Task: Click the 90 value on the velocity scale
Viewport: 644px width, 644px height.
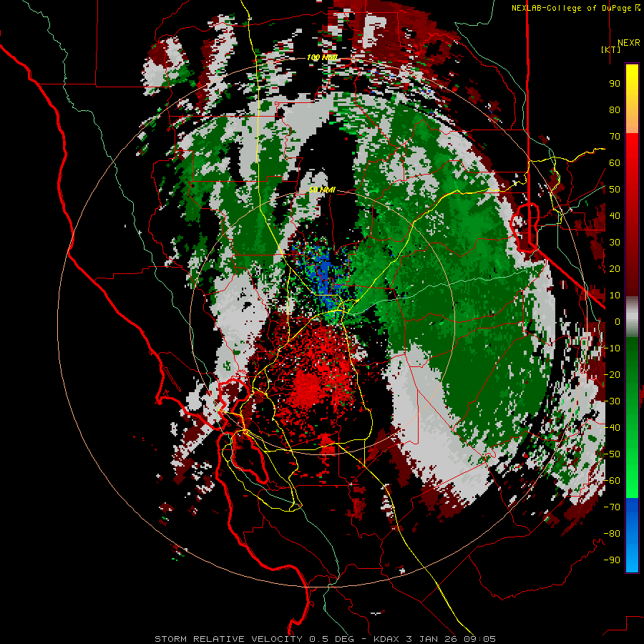Action: tap(615, 84)
